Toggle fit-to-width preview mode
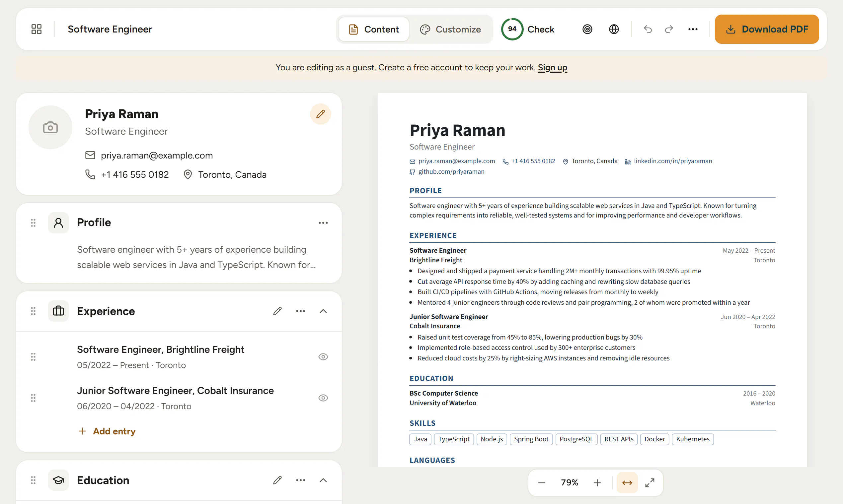 627,482
